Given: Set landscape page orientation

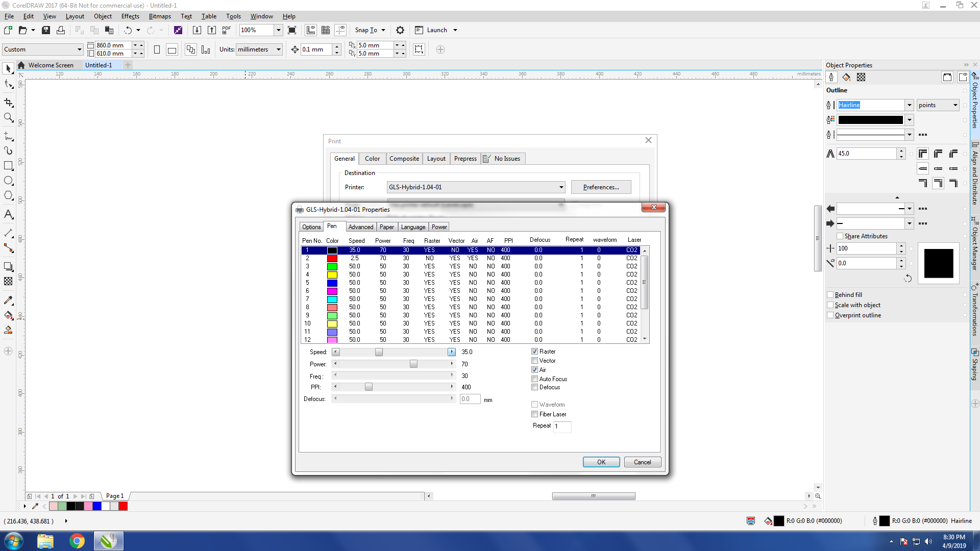Looking at the screenshot, I should pyautogui.click(x=172, y=49).
